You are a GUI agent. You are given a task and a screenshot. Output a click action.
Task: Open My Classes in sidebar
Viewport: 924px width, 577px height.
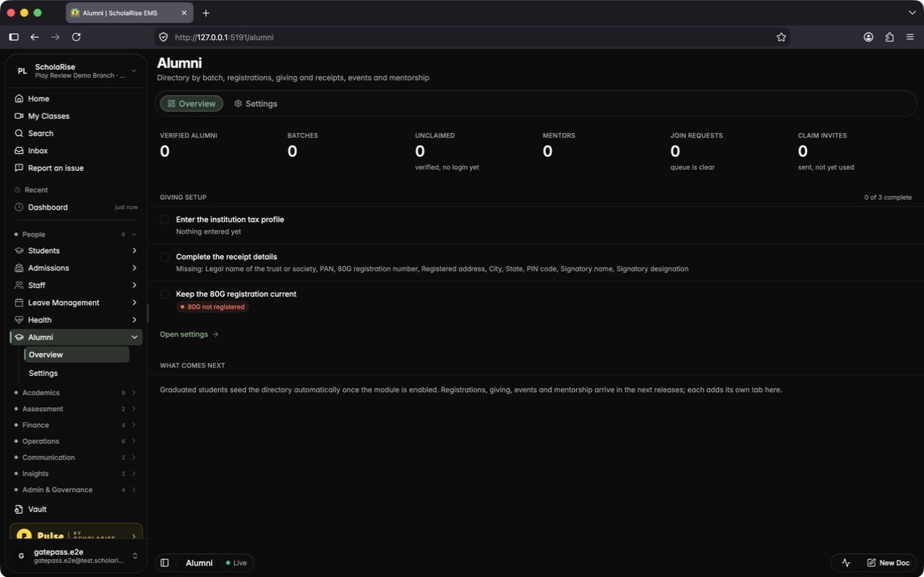point(76,116)
